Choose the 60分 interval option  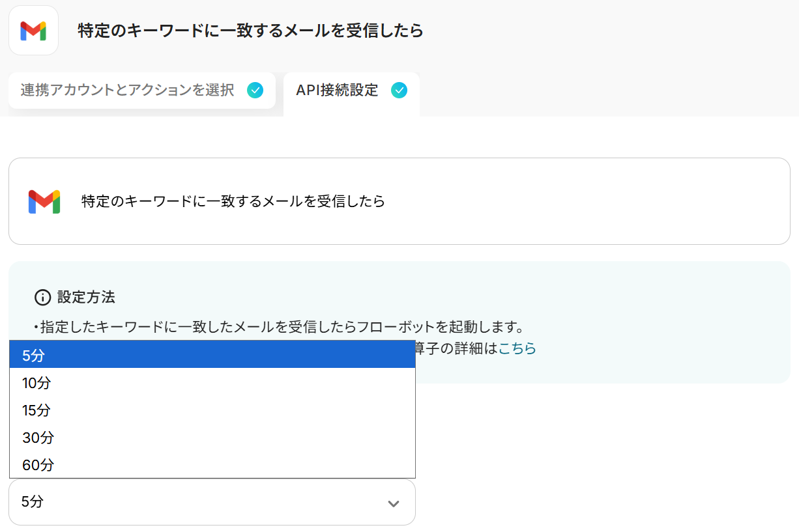click(x=212, y=465)
